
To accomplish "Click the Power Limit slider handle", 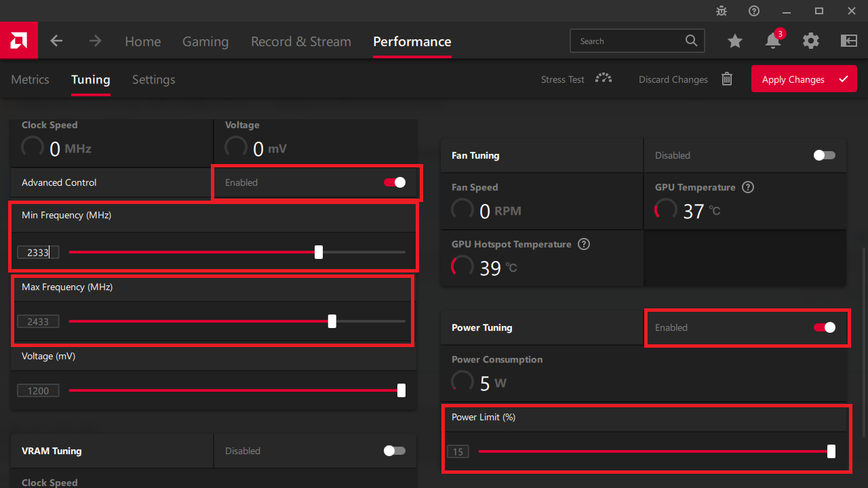I will pyautogui.click(x=831, y=451).
